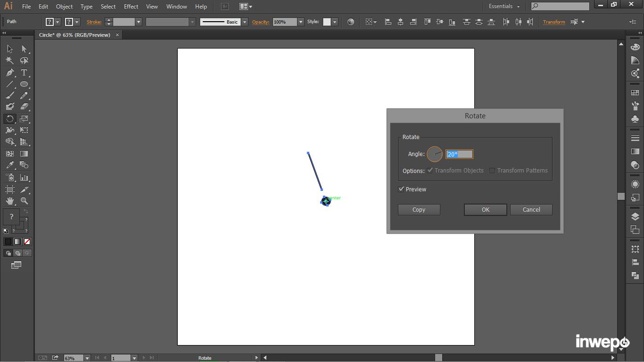Select the Hand tool
644x362 pixels.
10,201
